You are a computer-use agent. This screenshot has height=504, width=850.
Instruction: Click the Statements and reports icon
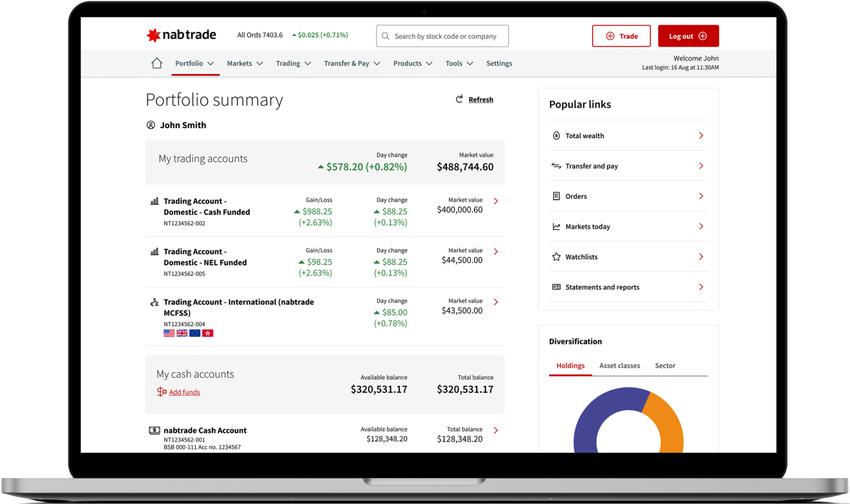click(556, 287)
